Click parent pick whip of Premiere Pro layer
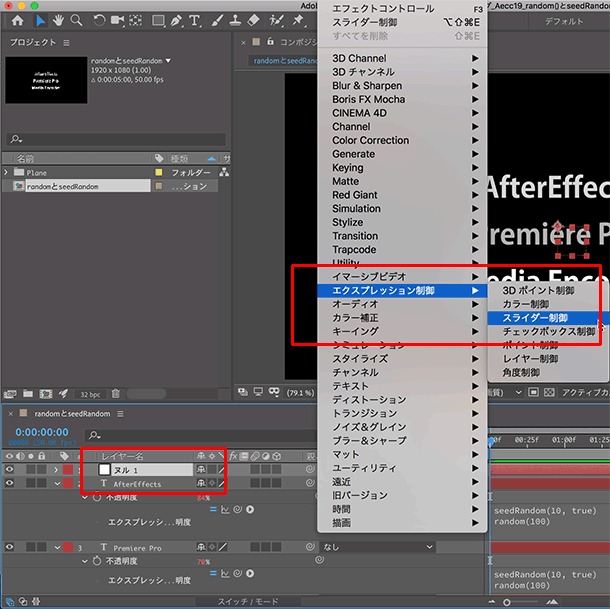 (310, 547)
